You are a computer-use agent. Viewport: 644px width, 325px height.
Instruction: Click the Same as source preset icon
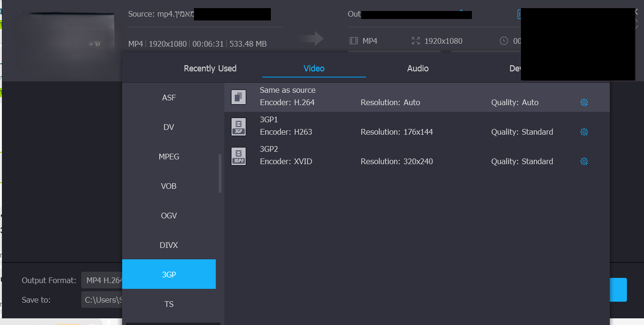(239, 97)
